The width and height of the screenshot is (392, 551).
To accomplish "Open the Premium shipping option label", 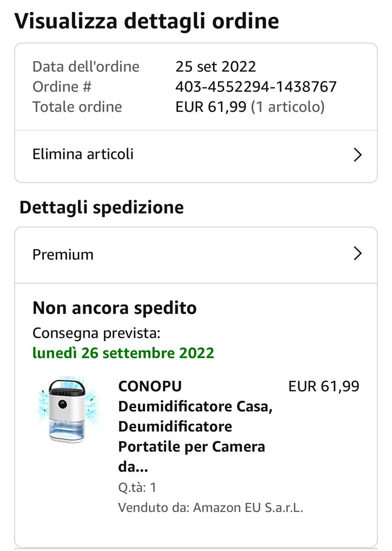I will tap(63, 254).
